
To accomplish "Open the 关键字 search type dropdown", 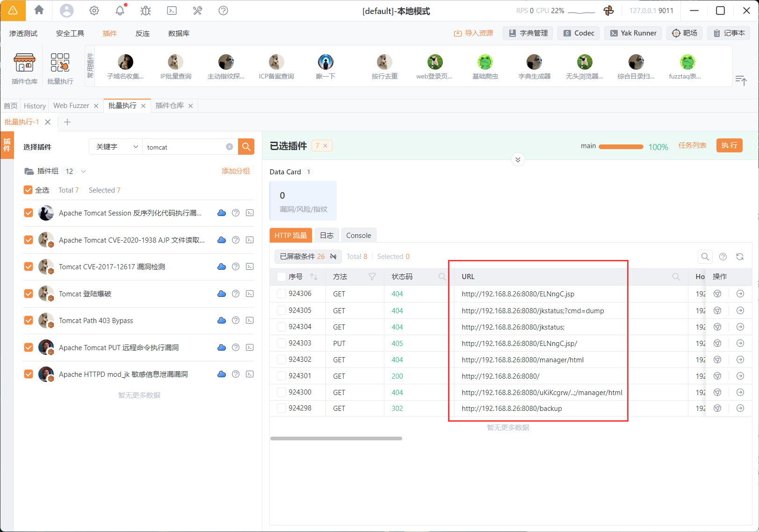I will pos(116,147).
